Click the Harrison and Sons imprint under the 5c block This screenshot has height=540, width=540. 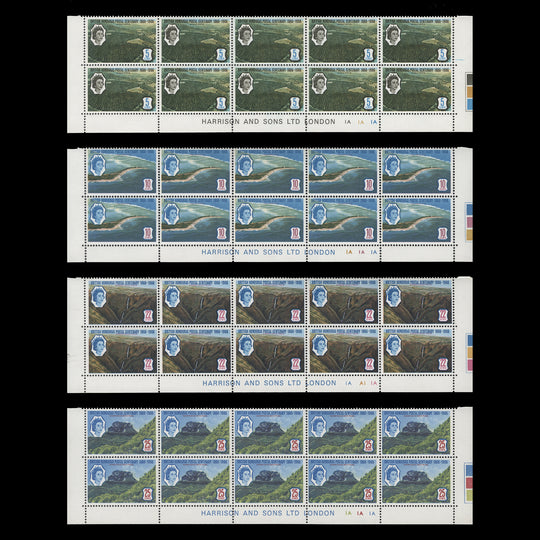pos(268,122)
